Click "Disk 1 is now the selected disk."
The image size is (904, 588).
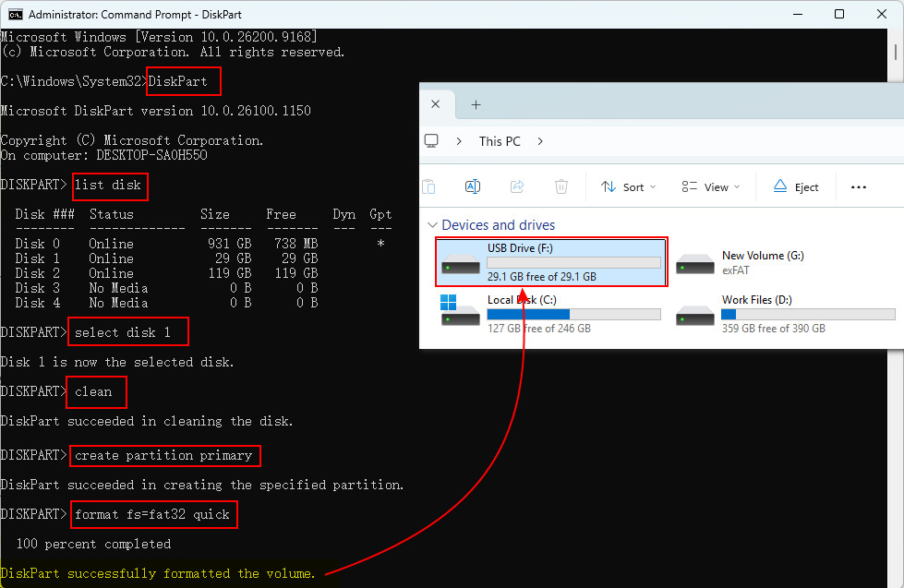point(117,362)
